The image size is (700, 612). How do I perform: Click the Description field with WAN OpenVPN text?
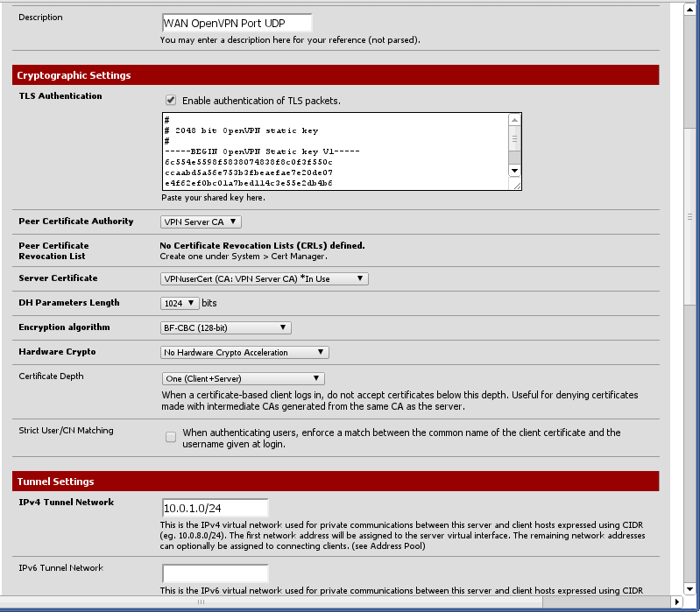237,23
